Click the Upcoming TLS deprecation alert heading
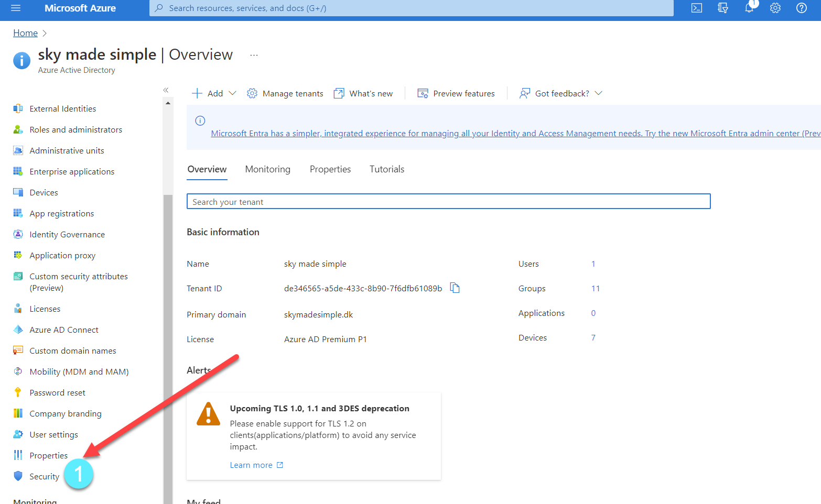This screenshot has height=504, width=821. point(319,409)
